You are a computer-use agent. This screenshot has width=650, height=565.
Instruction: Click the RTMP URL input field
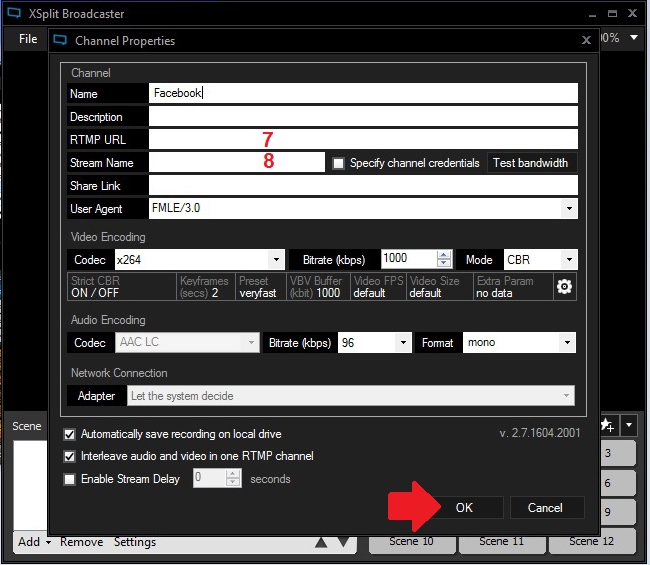tap(363, 139)
